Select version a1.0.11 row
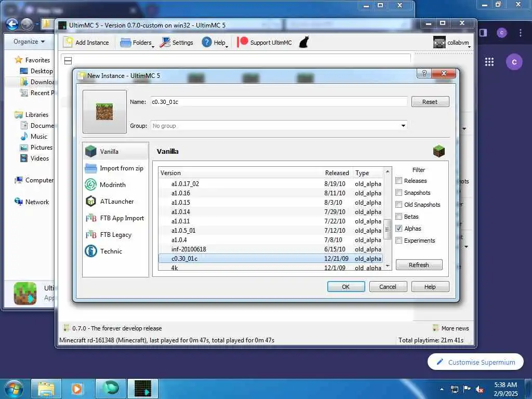This screenshot has width=532, height=399. point(271,221)
